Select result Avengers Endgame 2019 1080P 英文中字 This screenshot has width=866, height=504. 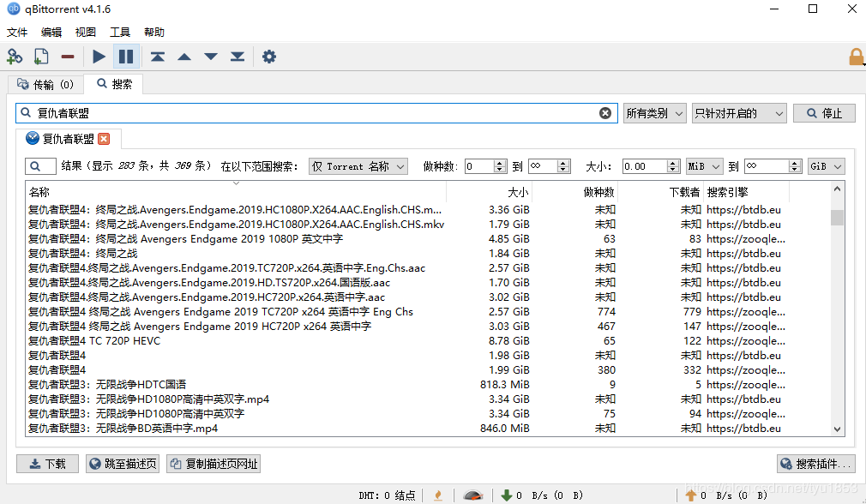242,239
